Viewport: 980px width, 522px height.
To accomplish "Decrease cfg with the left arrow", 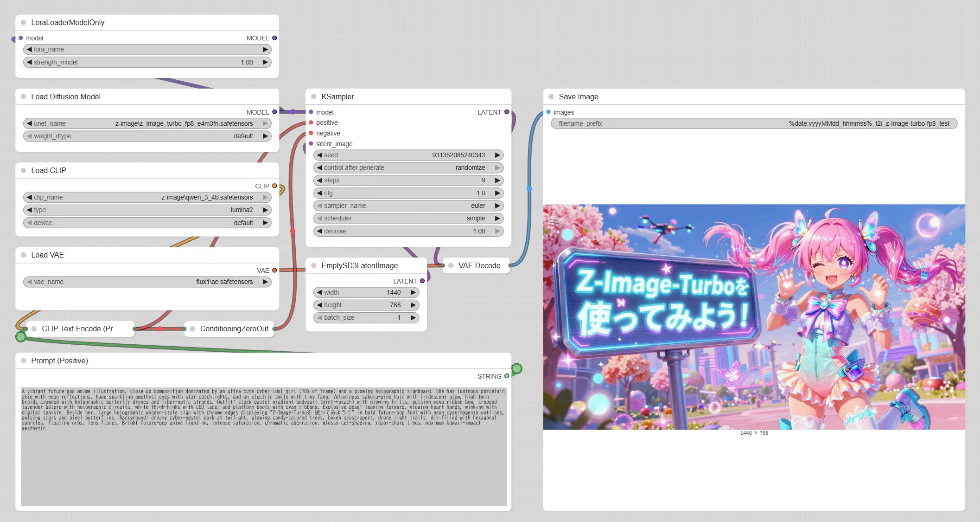I will pos(319,193).
